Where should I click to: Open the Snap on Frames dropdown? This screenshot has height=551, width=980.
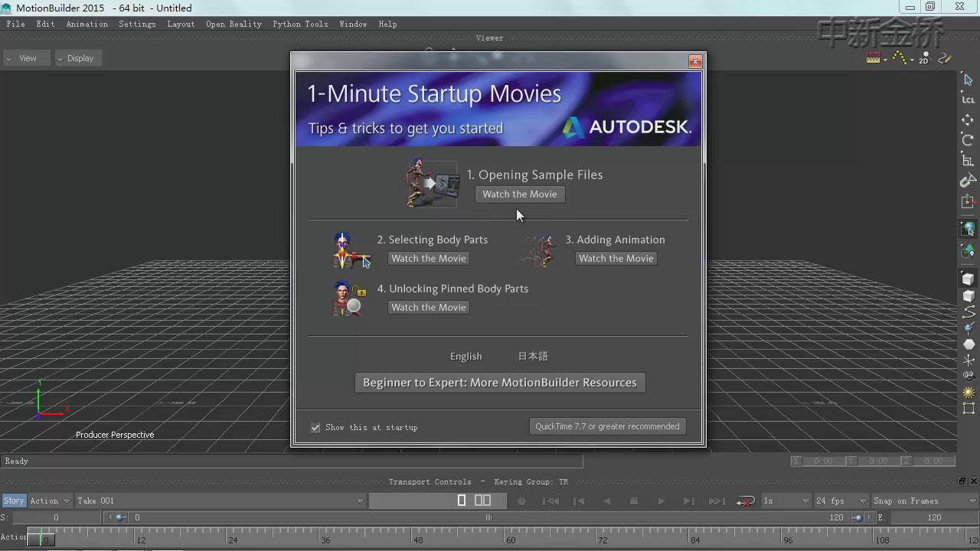coord(925,500)
